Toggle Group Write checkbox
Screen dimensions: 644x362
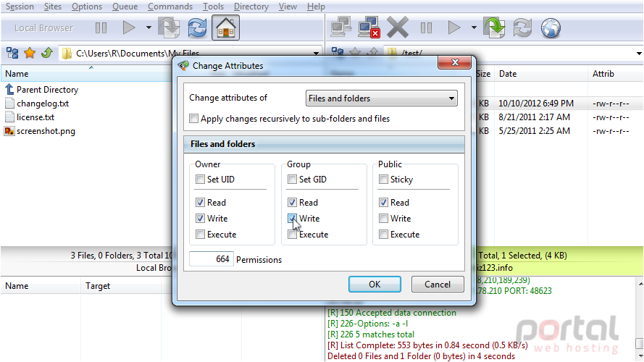click(x=292, y=219)
